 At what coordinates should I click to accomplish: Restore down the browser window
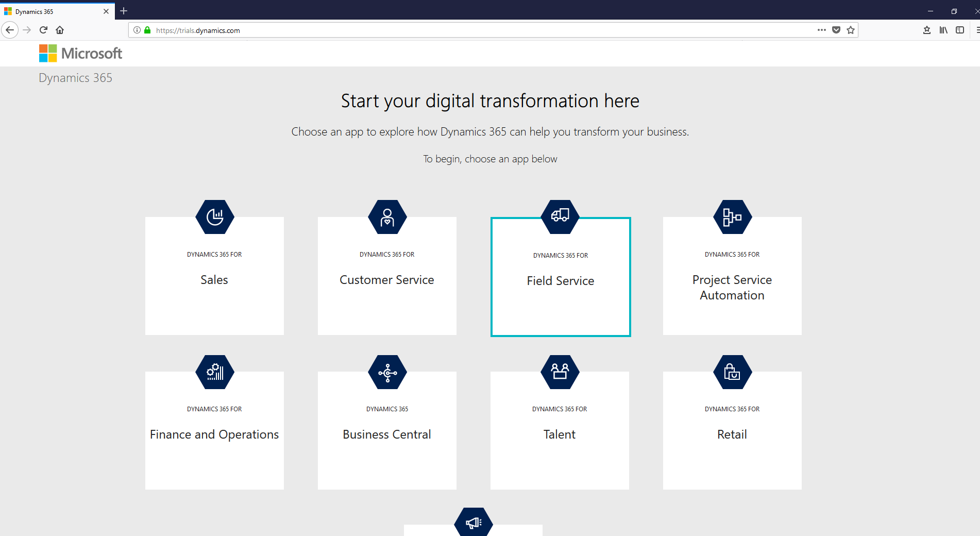click(954, 11)
